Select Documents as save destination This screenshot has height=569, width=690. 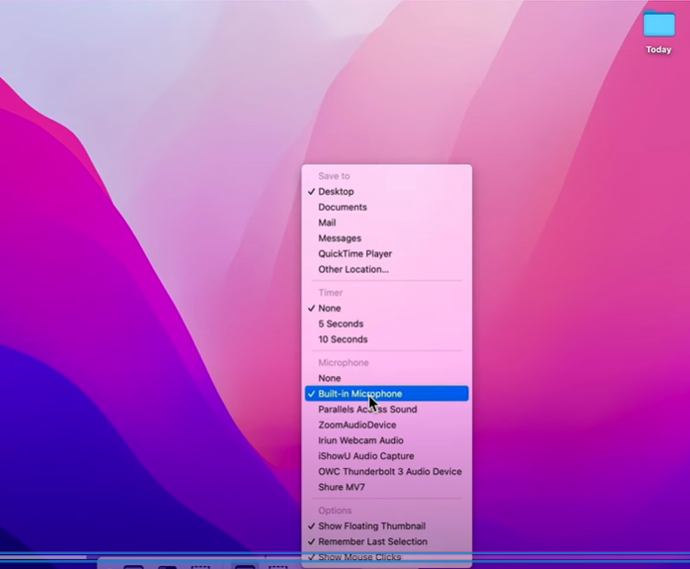tap(386, 207)
